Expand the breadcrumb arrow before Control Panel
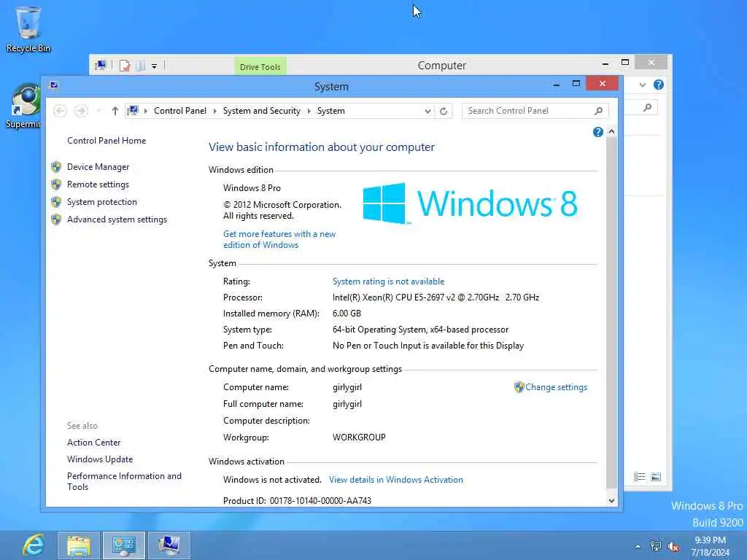747x560 pixels. point(145,111)
